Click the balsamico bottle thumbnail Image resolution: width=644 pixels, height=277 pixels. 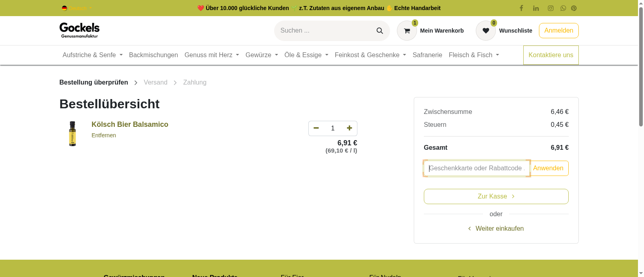click(x=72, y=134)
